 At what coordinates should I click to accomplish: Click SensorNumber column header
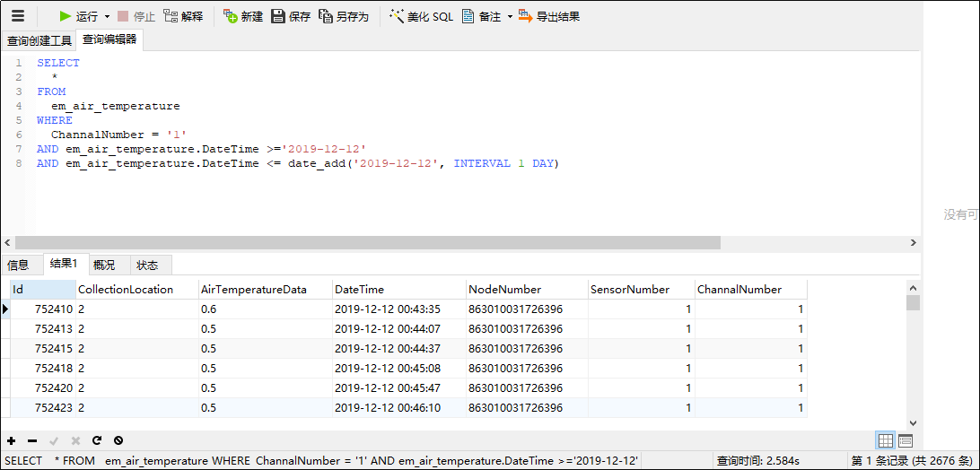642,290
